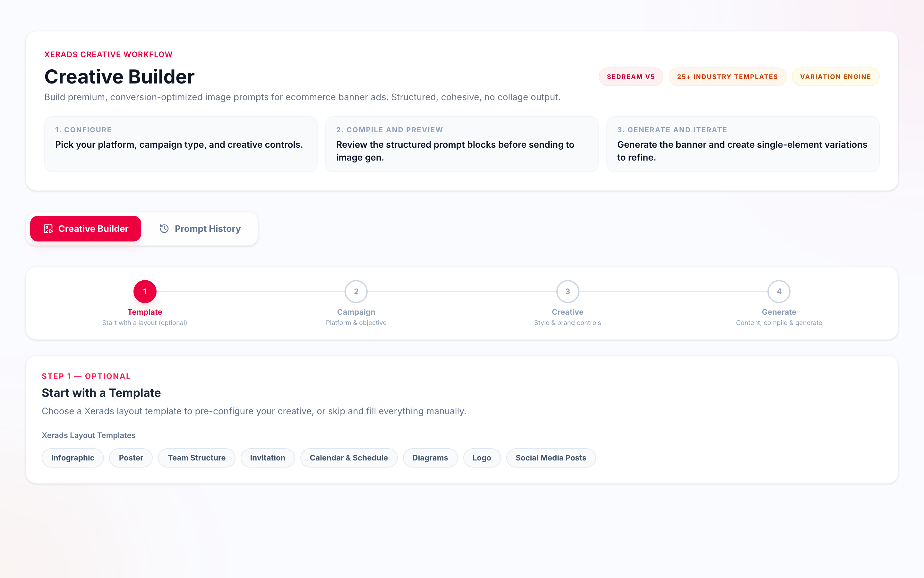Click 'Choose a Xerads layout template' description
924x578 pixels.
[254, 411]
